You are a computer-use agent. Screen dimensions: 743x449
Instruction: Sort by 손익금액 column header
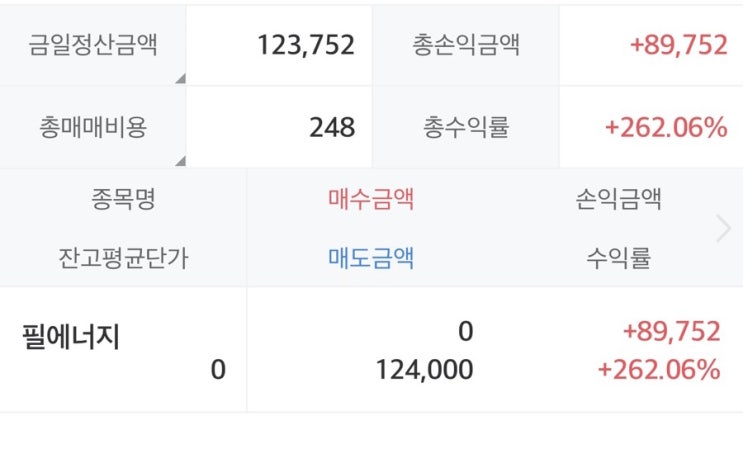point(618,198)
